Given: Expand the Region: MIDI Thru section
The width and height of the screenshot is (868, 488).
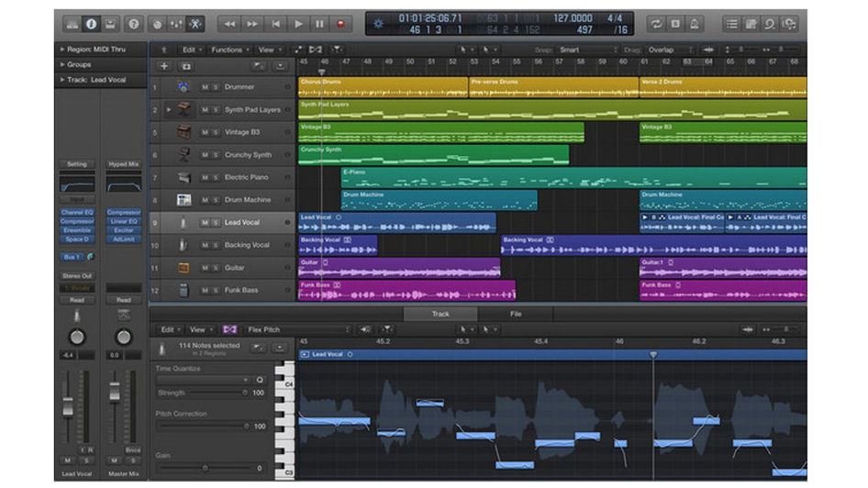Looking at the screenshot, I should [x=93, y=50].
